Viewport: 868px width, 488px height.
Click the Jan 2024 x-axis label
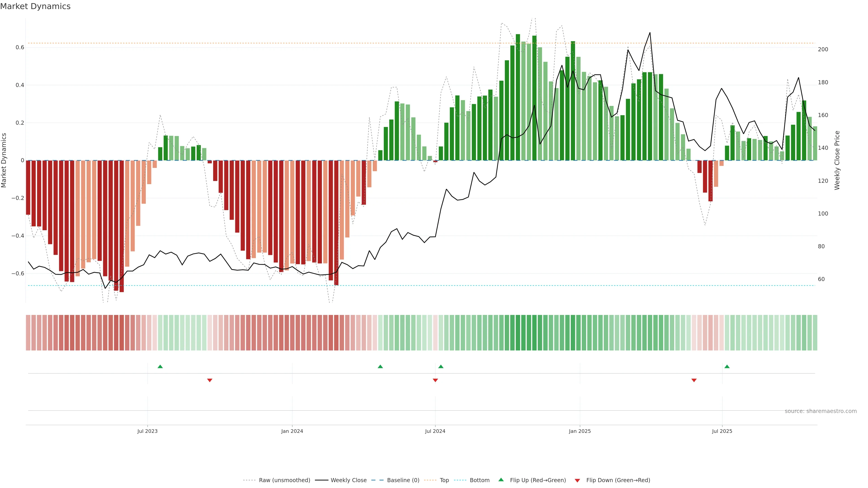tap(292, 431)
